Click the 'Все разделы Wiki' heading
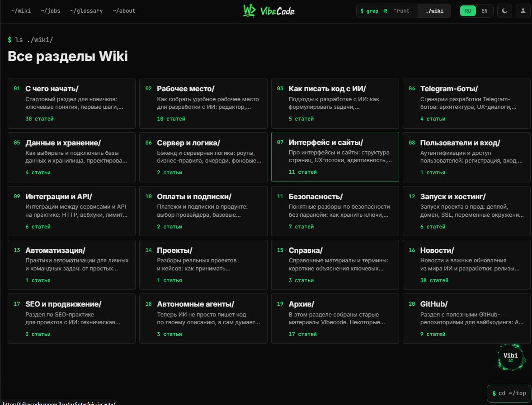Screen dimensions: 532x405 (68, 56)
